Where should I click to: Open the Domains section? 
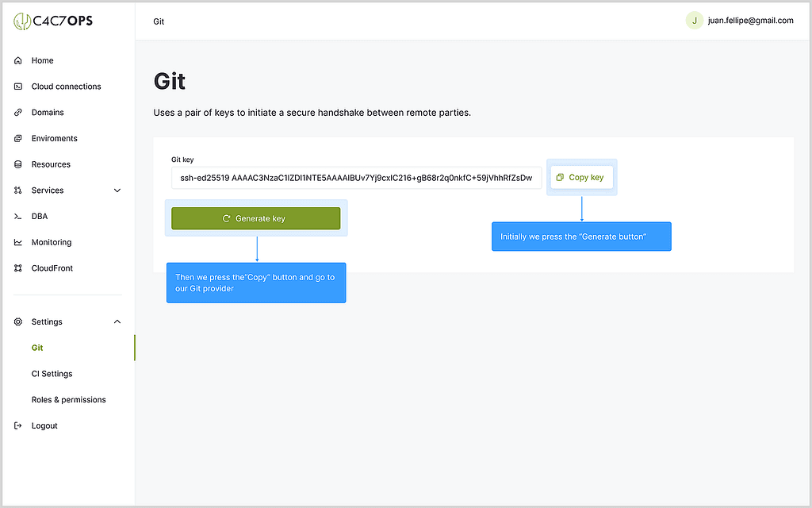pos(48,113)
